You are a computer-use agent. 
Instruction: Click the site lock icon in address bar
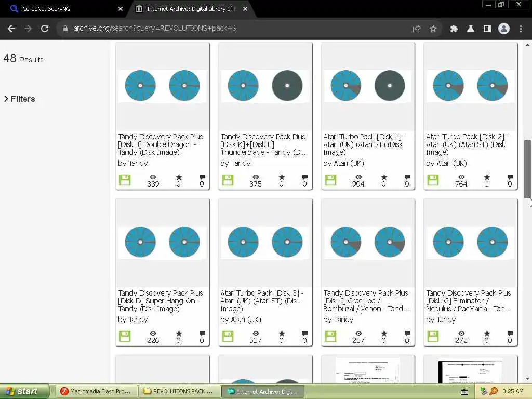point(65,29)
